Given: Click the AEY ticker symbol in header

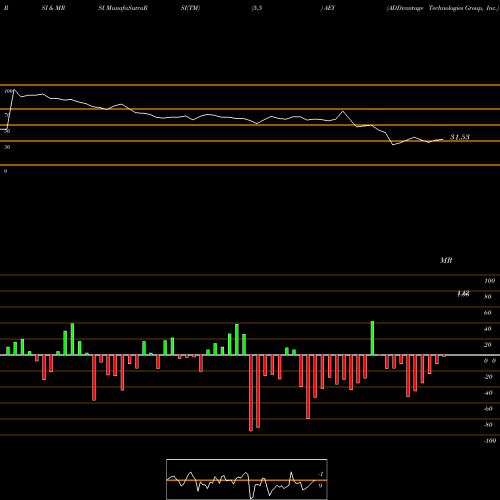Looking at the screenshot, I should pyautogui.click(x=329, y=8).
